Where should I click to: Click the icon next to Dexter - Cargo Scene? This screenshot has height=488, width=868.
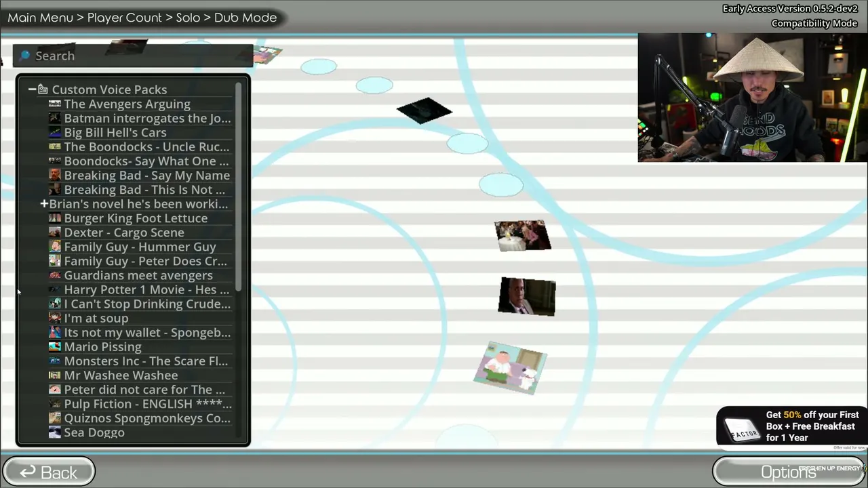tap(55, 232)
